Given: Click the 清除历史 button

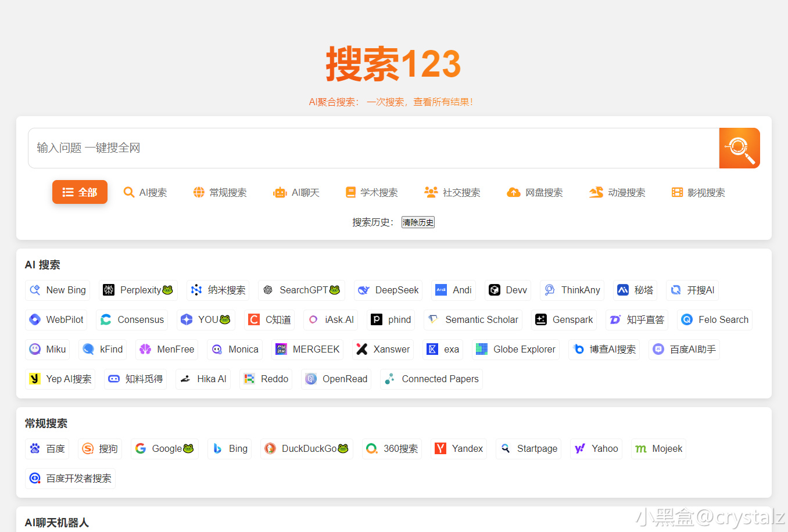Looking at the screenshot, I should coord(418,222).
